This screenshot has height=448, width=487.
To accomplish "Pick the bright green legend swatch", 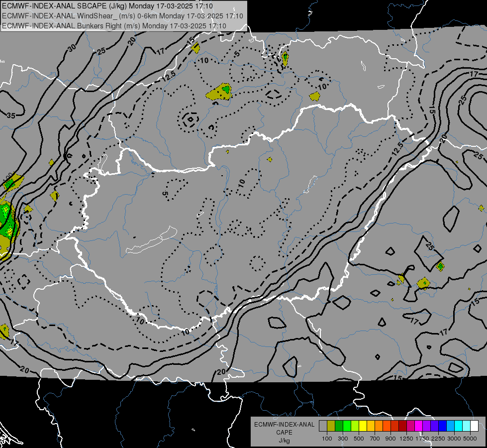I will [347, 426].
